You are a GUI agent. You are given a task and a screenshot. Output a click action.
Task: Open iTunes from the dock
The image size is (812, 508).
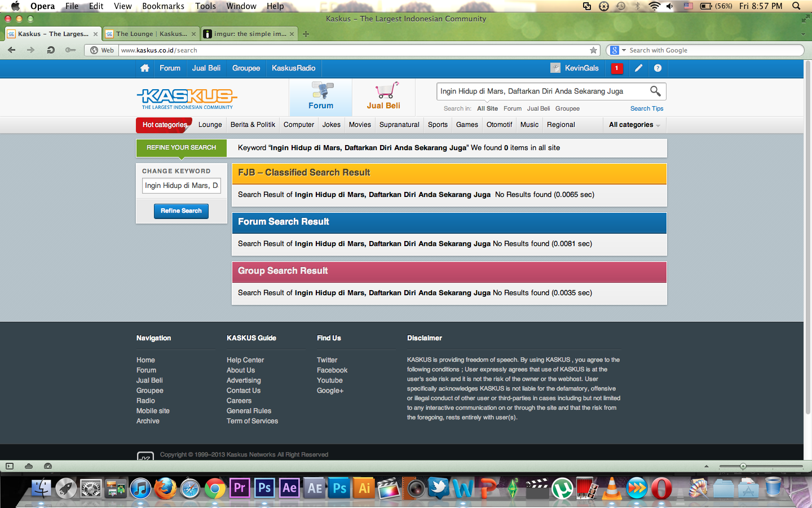(140, 488)
